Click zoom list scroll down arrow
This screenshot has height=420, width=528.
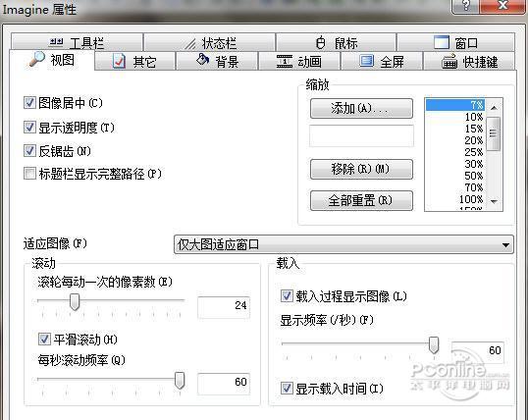coord(494,201)
